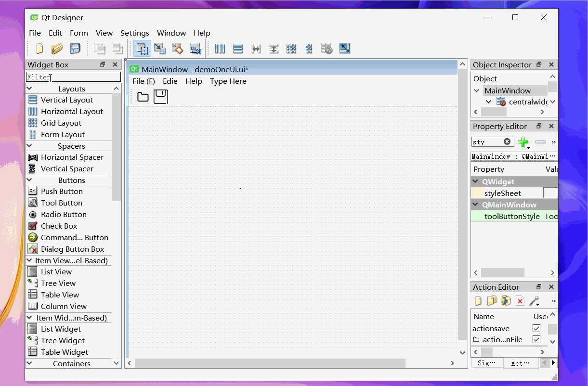Select the styleSheet property row

[514, 193]
